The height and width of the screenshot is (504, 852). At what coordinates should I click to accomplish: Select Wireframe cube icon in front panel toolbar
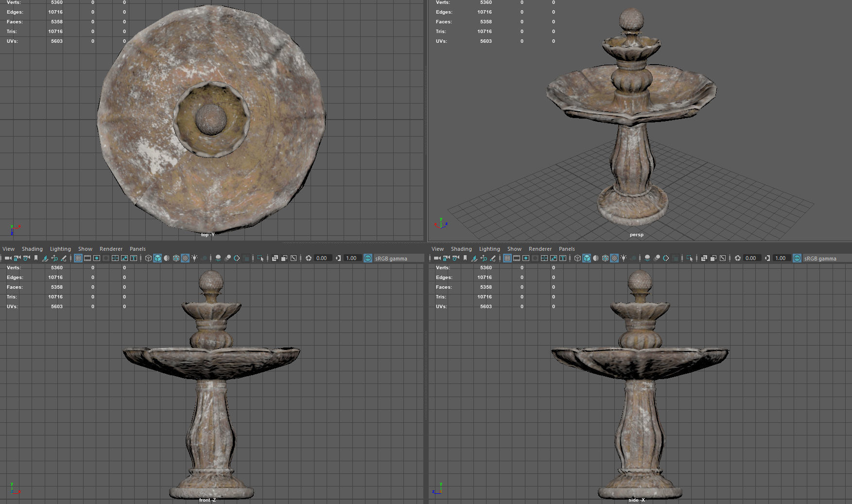[x=148, y=258]
